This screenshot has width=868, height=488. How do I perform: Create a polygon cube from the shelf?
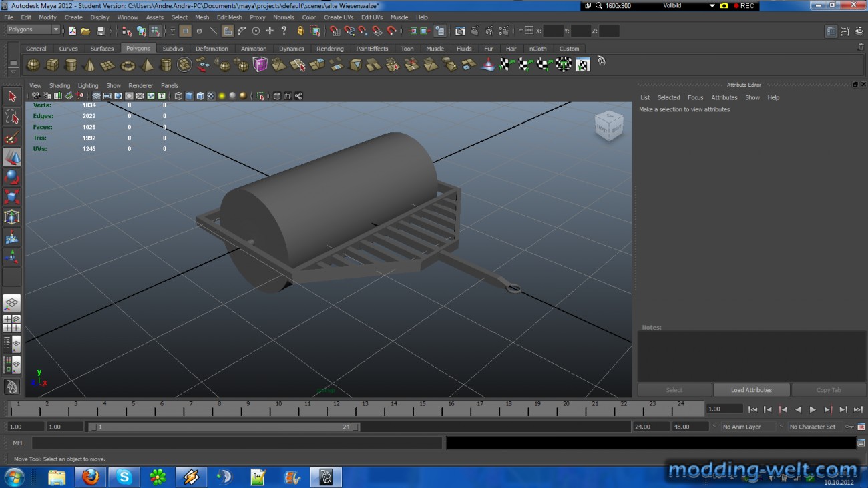(x=52, y=65)
